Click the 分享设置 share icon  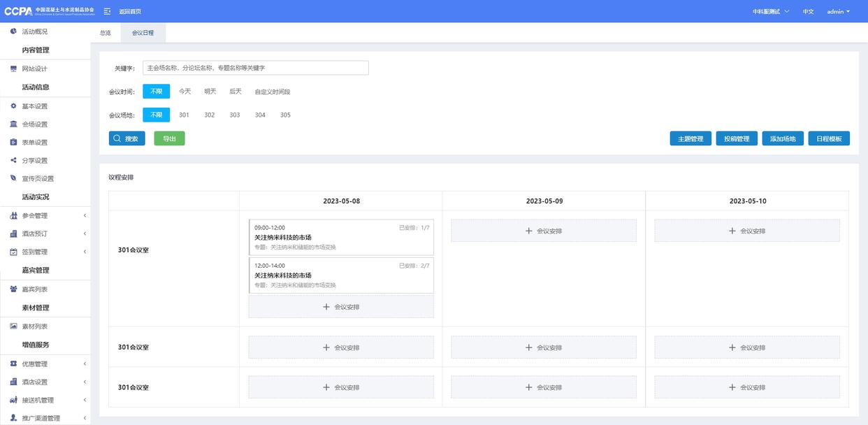tap(13, 160)
